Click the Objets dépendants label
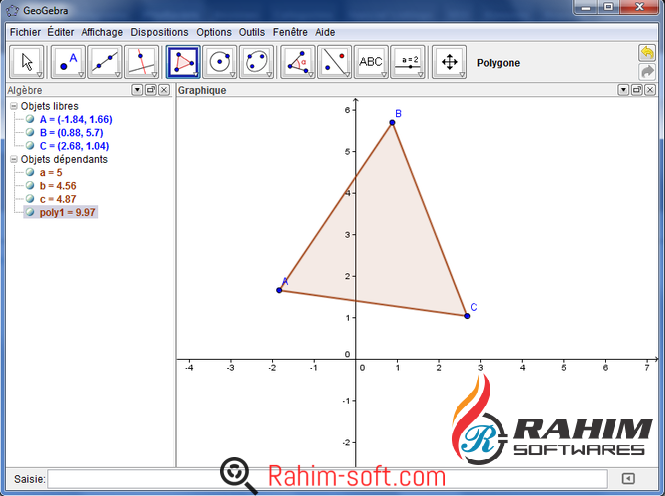 (x=64, y=159)
